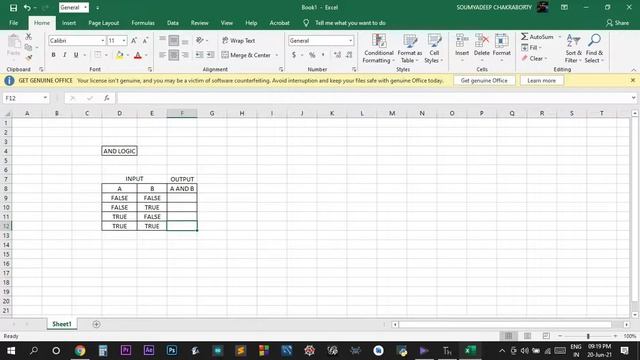Image resolution: width=640 pixels, height=360 pixels.
Task: Switch to Page Layout view icon
Action: 527,336
